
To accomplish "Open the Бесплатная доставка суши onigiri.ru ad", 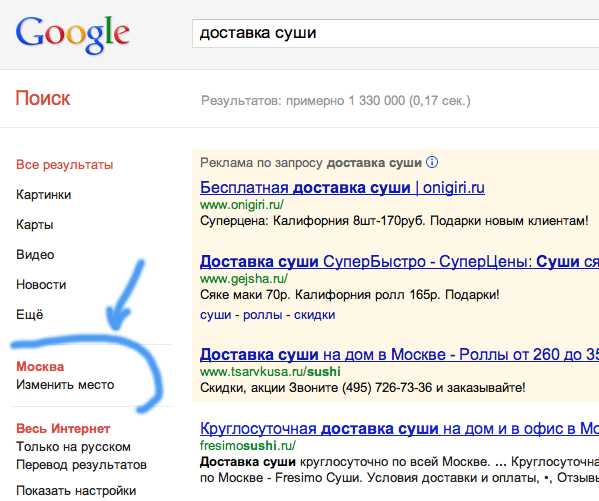I will click(x=342, y=188).
